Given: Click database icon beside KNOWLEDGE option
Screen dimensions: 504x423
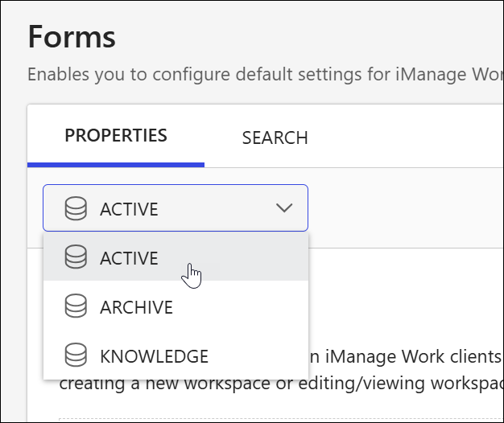Looking at the screenshot, I should [x=76, y=355].
